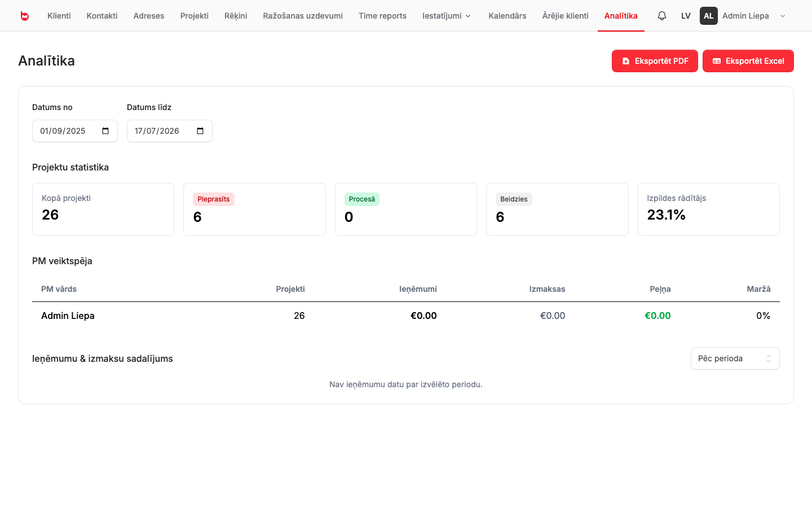
Task: Click Eksportēt Excel button
Action: tap(748, 61)
